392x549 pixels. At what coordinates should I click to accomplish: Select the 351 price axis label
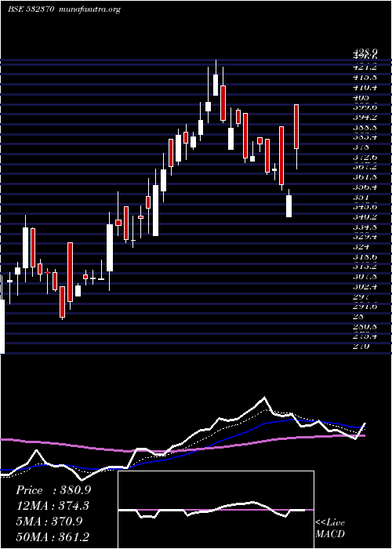pos(361,197)
